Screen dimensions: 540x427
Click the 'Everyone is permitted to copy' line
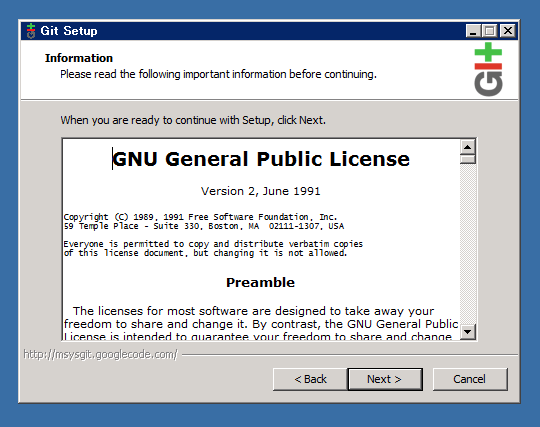213,244
